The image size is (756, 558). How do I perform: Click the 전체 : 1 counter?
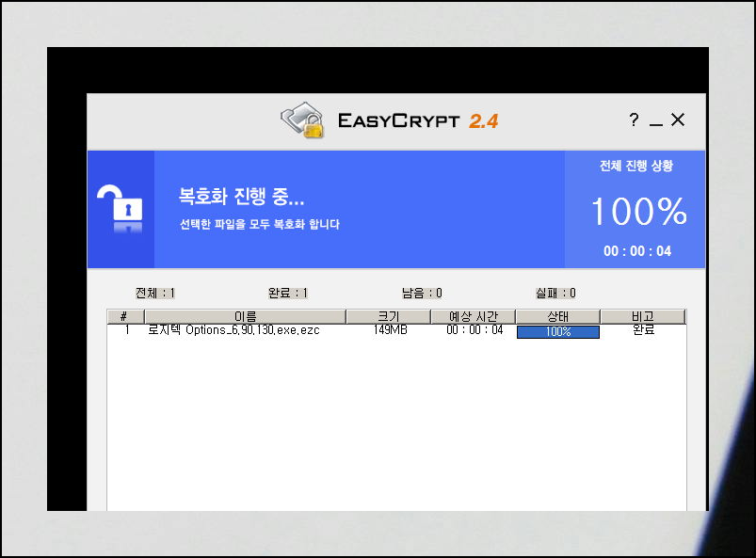[154, 293]
